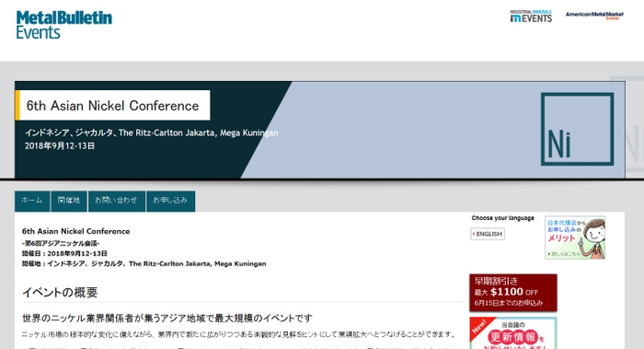Click the 2018年9月12-13日 date in banner
This screenshot has height=349, width=644.
[60, 145]
